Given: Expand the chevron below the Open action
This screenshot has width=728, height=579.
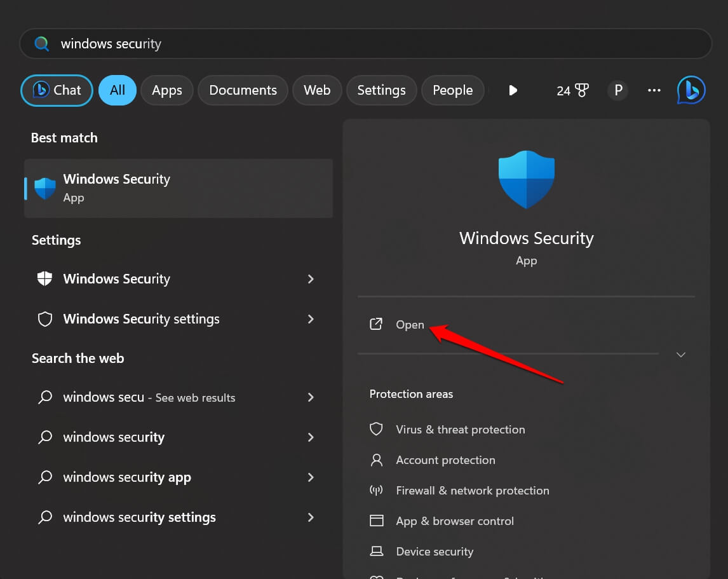Looking at the screenshot, I should pos(681,355).
